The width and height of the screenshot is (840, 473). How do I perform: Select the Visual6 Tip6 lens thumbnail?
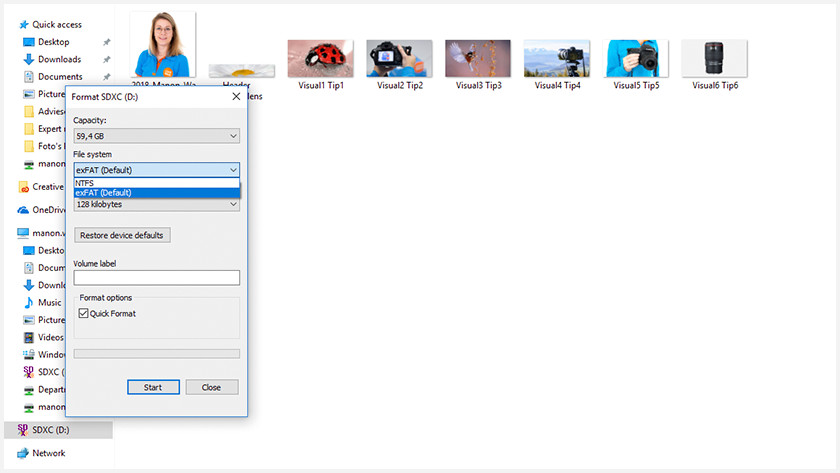714,58
